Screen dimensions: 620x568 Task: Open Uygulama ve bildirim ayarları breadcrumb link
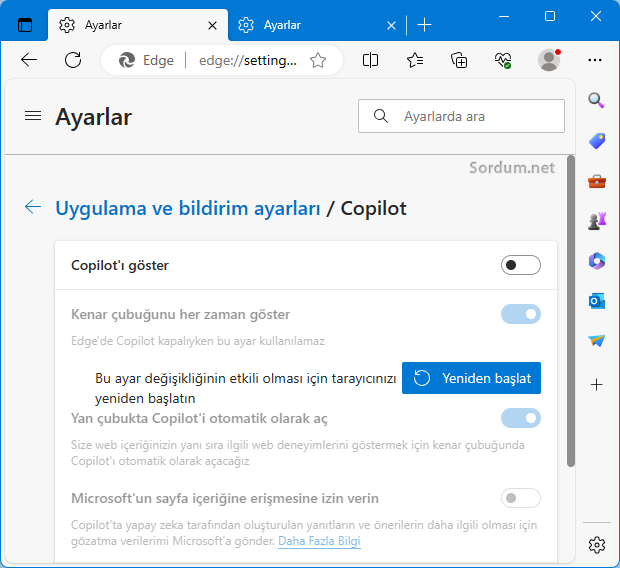(x=188, y=208)
